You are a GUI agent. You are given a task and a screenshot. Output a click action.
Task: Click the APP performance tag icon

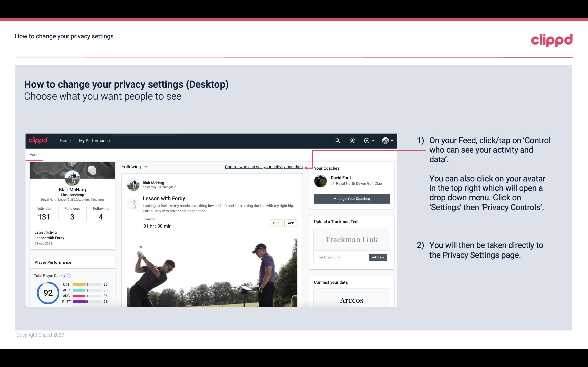[291, 222]
